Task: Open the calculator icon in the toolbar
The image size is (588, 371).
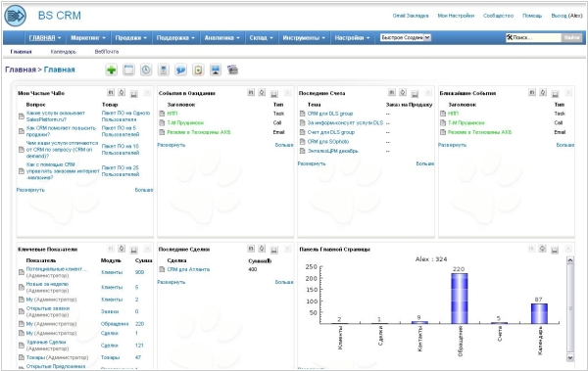Action: click(163, 70)
